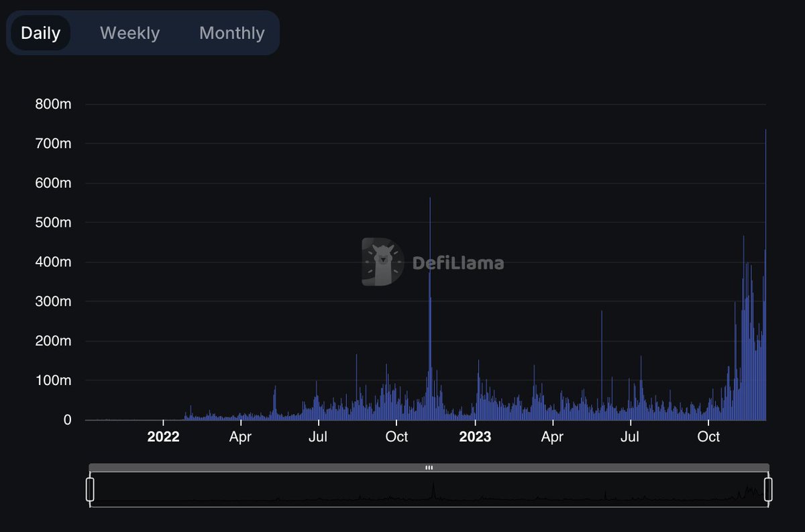Click the mini navigator chart preview
Image resolution: width=805 pixels, height=532 pixels.
[429, 493]
